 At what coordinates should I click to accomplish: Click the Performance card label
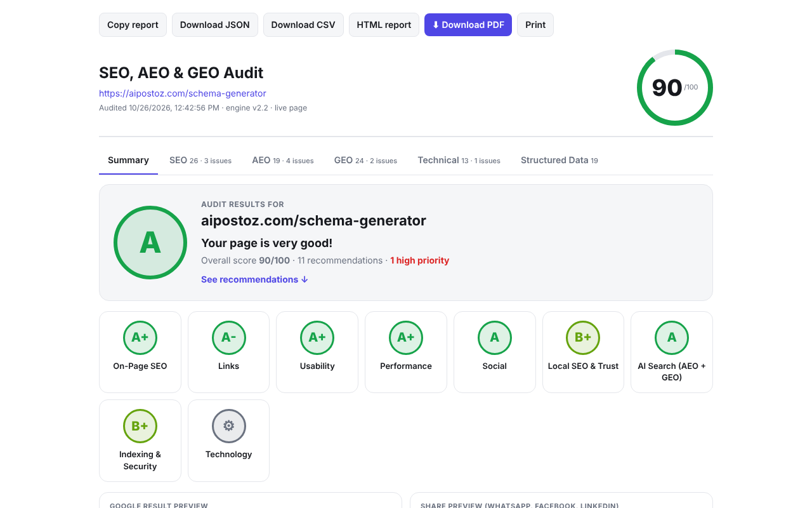point(406,366)
